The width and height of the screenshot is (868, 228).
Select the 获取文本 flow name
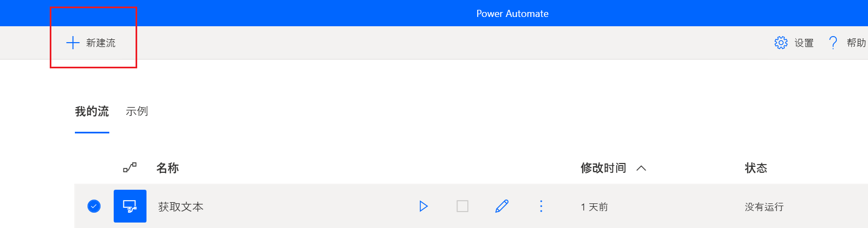click(x=181, y=207)
